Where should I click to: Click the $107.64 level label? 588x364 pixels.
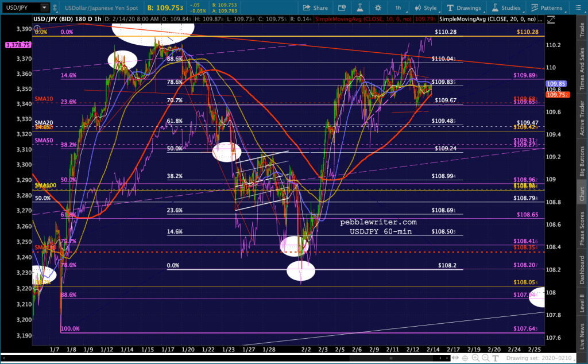pos(525,329)
